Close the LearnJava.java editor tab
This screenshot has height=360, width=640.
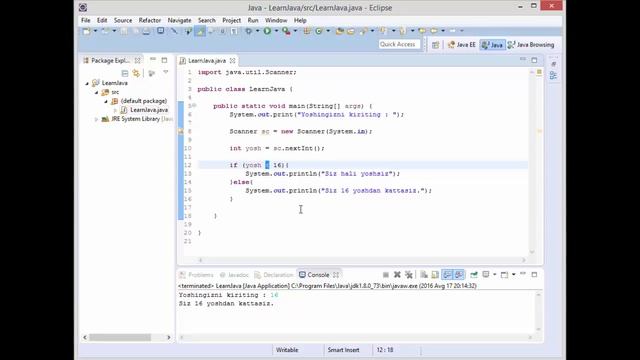232,61
